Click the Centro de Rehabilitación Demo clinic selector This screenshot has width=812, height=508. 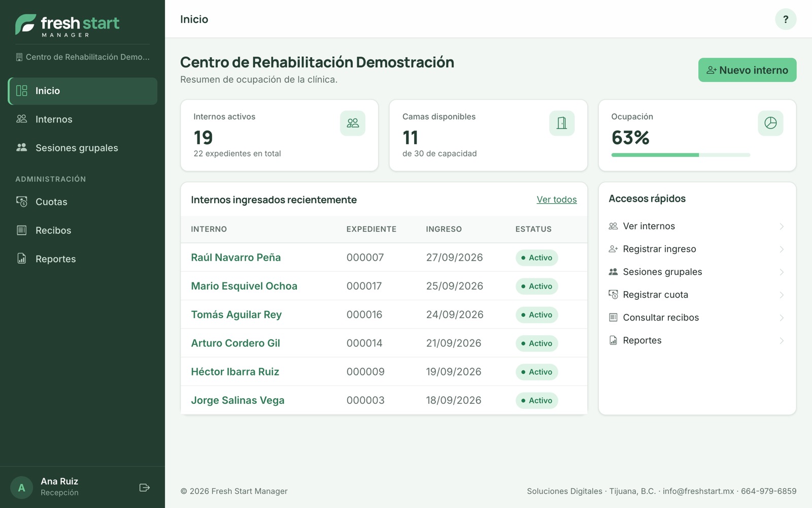pos(83,57)
